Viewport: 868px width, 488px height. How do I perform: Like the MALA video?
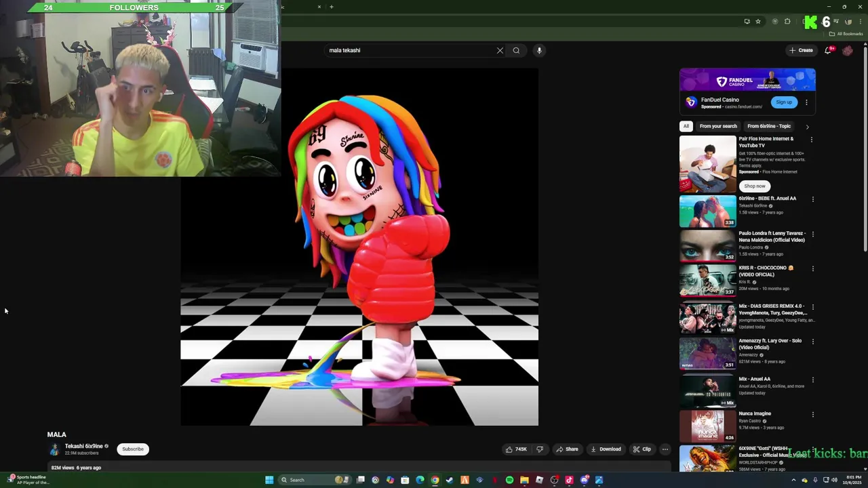pyautogui.click(x=516, y=449)
